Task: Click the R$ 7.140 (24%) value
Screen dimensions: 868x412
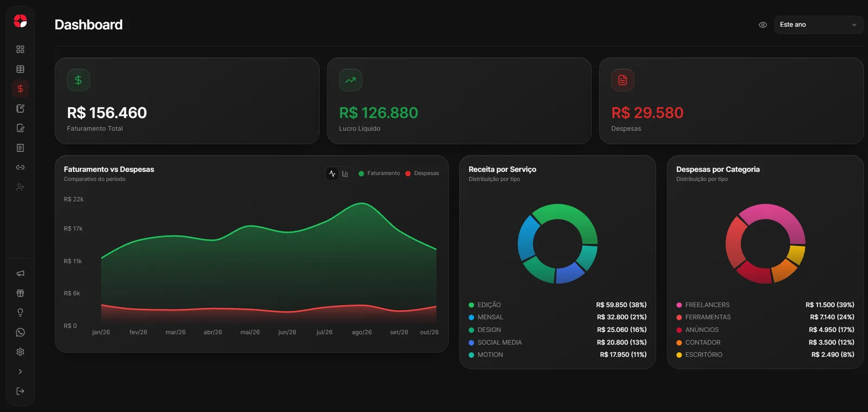Action: coord(832,317)
